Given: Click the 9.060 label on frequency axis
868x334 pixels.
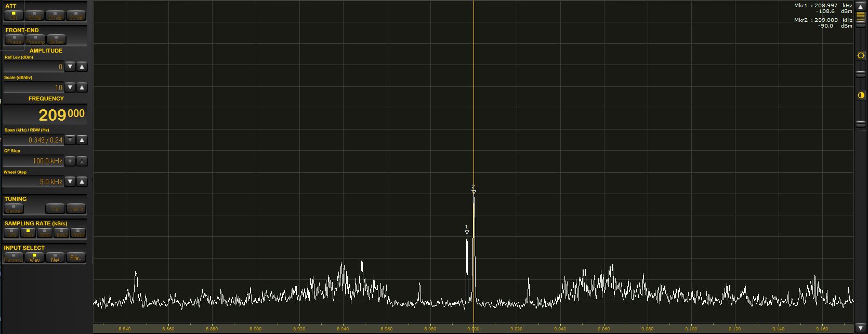Looking at the screenshot, I should pyautogui.click(x=604, y=329).
